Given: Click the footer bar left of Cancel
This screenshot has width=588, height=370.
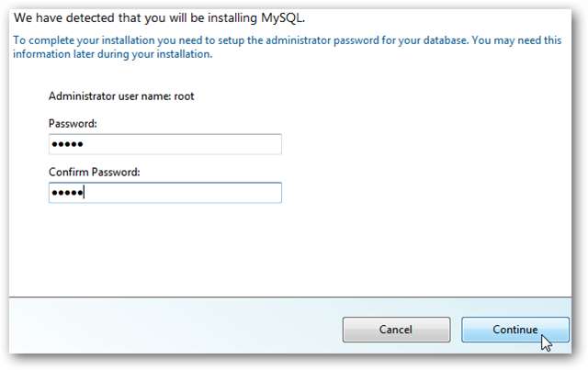Looking at the screenshot, I should pyautogui.click(x=165, y=329).
